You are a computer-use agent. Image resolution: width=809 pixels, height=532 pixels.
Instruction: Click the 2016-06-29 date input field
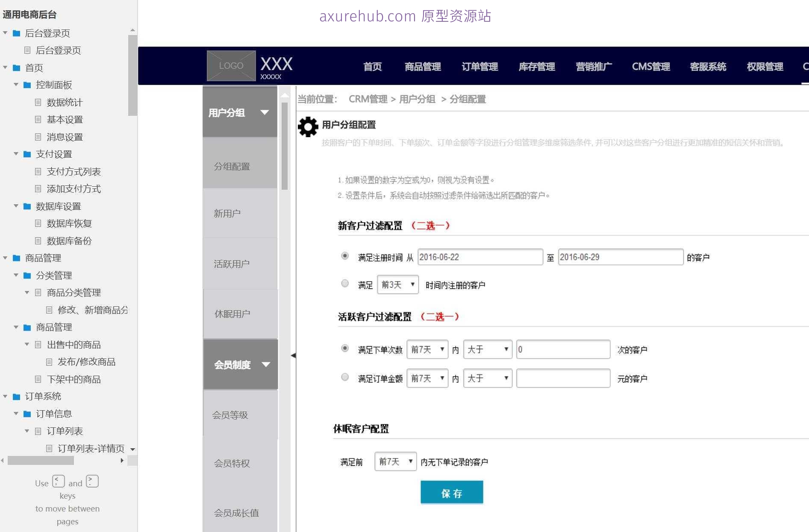(x=620, y=257)
